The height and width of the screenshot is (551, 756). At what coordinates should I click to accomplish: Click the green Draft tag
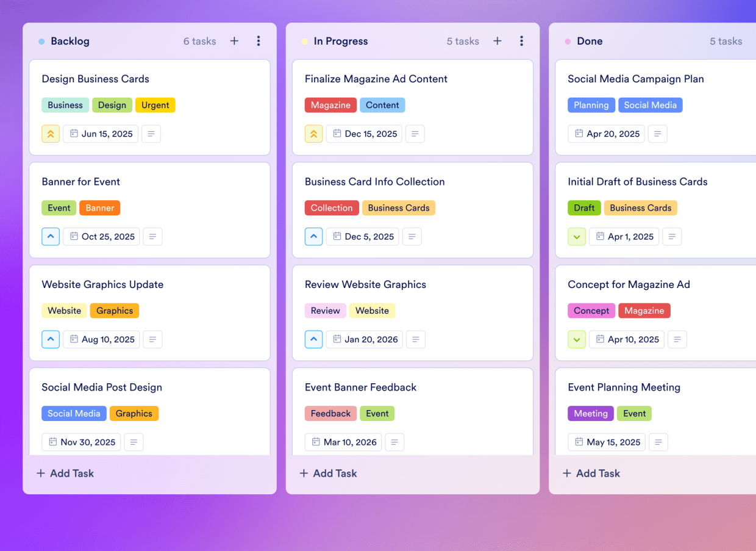point(584,207)
